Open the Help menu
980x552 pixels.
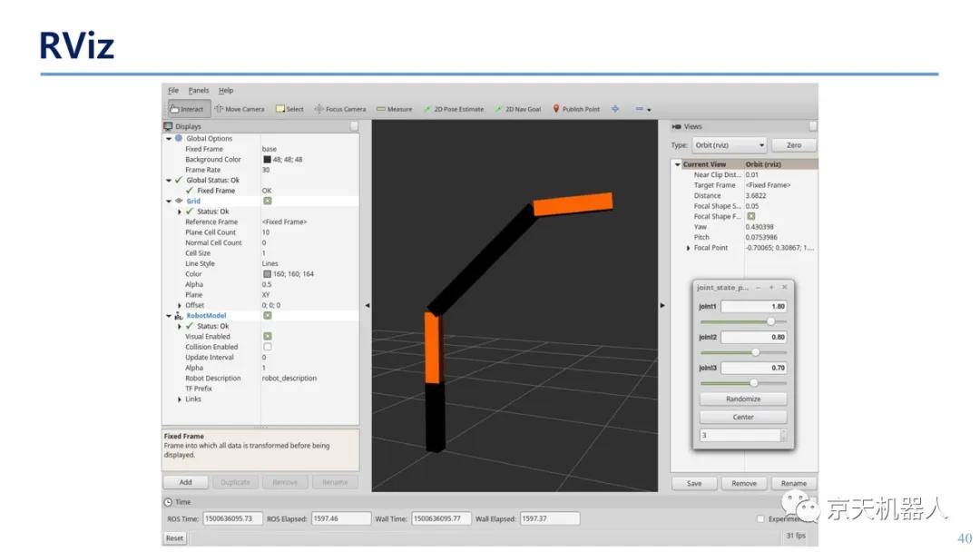[x=226, y=90]
